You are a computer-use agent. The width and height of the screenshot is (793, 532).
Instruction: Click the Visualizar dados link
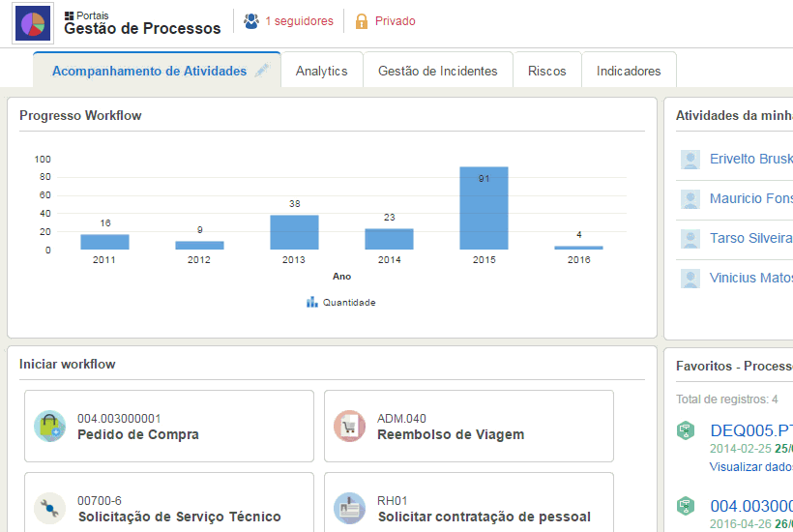(750, 466)
